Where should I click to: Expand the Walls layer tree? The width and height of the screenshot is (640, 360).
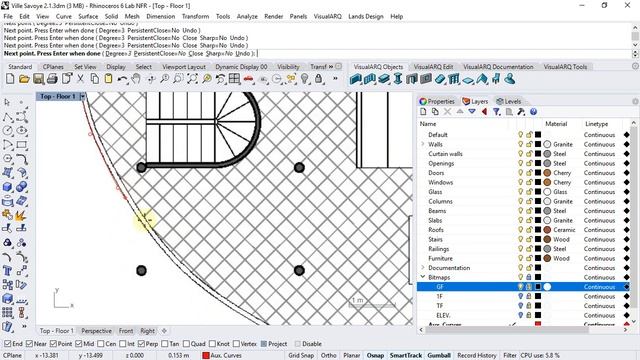tap(423, 144)
